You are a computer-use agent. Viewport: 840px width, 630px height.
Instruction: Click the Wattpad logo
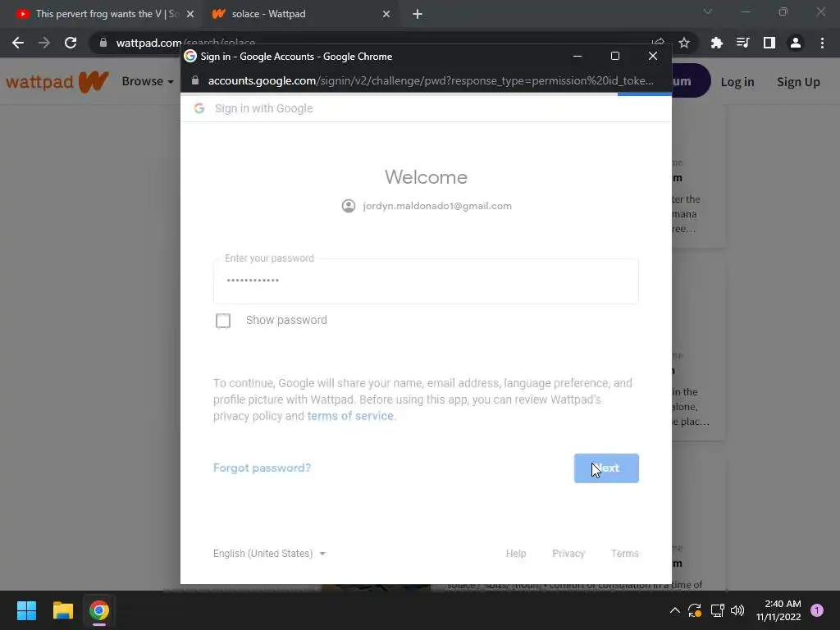point(57,81)
